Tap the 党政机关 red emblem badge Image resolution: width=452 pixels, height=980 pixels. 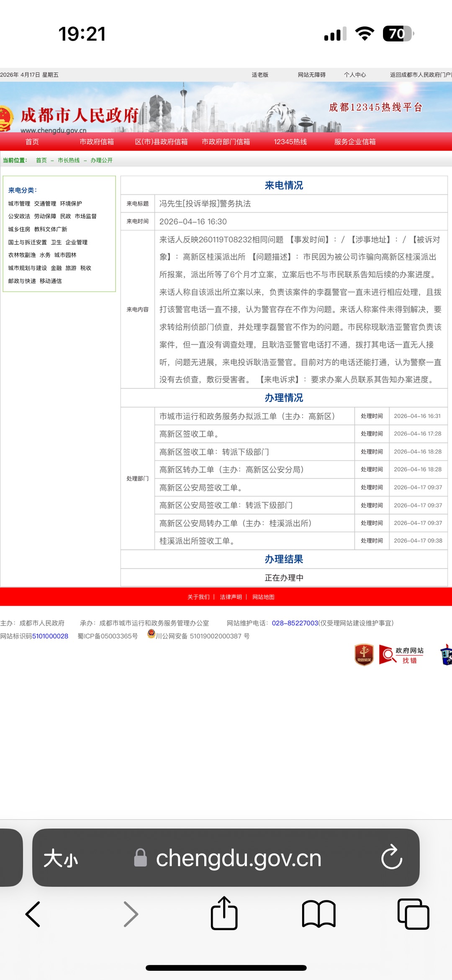tap(364, 654)
